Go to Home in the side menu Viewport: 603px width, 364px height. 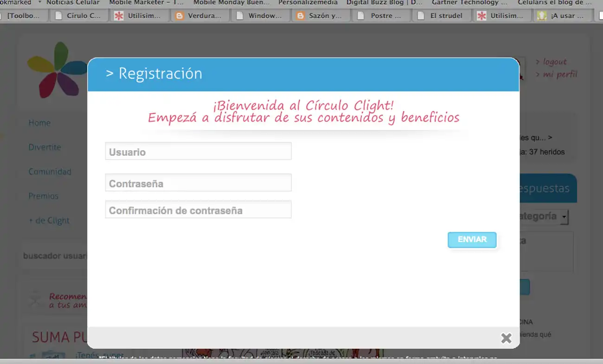[39, 123]
